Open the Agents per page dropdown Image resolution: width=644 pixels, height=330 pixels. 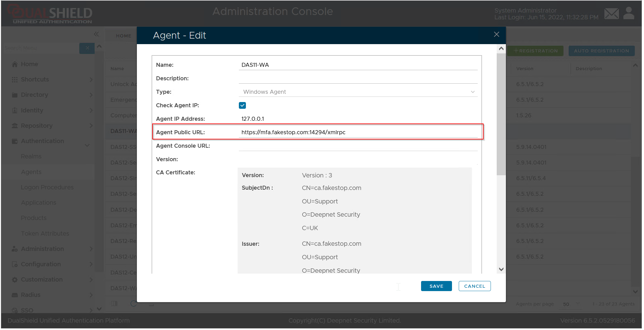(x=571, y=304)
